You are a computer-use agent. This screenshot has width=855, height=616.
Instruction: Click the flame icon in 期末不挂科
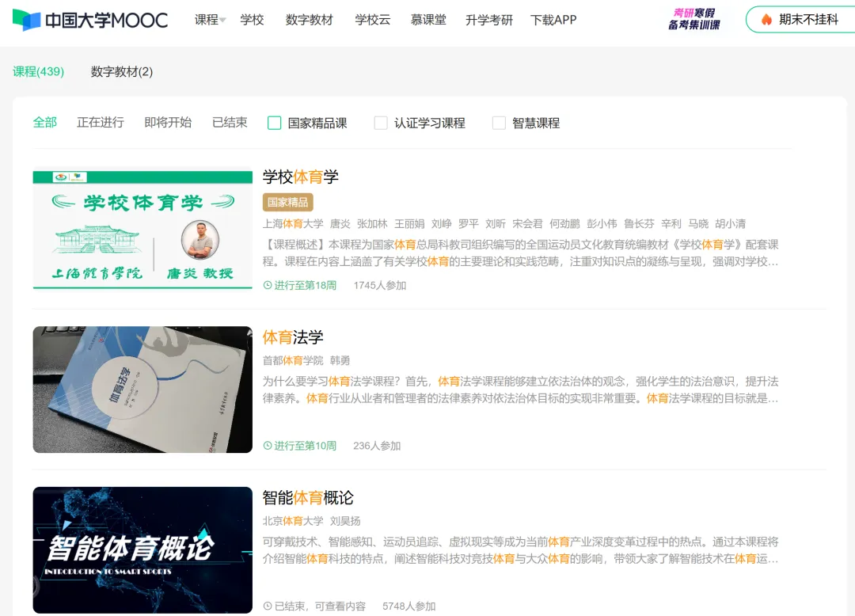766,20
